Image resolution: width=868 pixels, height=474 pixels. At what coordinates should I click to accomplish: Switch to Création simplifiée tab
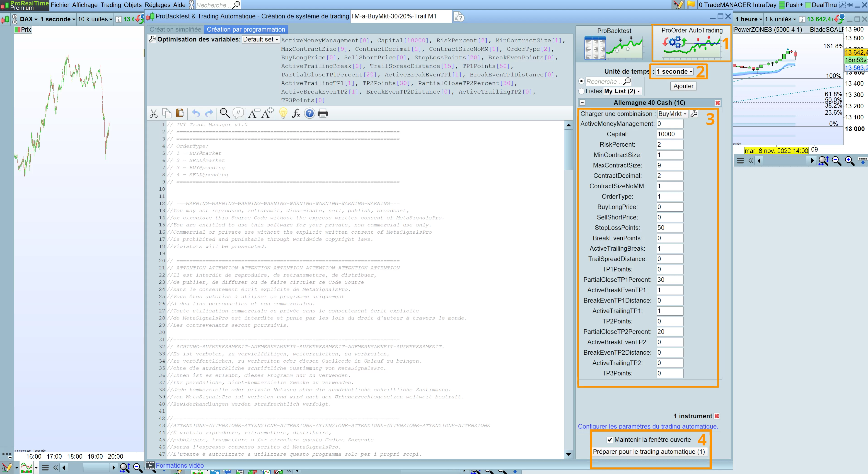coord(175,30)
